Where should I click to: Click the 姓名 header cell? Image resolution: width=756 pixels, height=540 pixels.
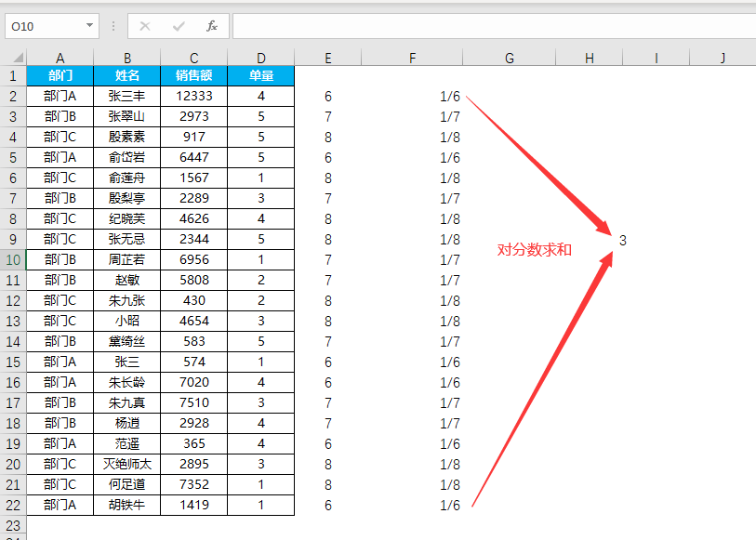(x=126, y=75)
